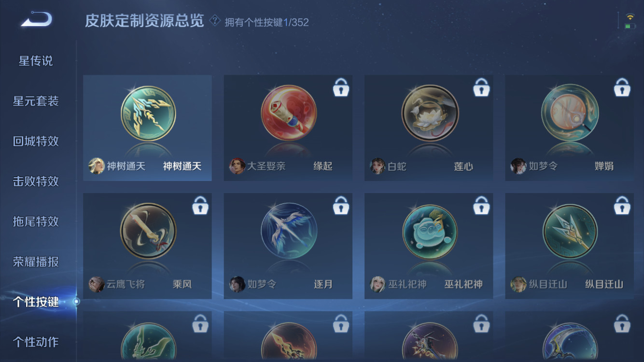Select the 神树通天 green key icon

(148, 113)
